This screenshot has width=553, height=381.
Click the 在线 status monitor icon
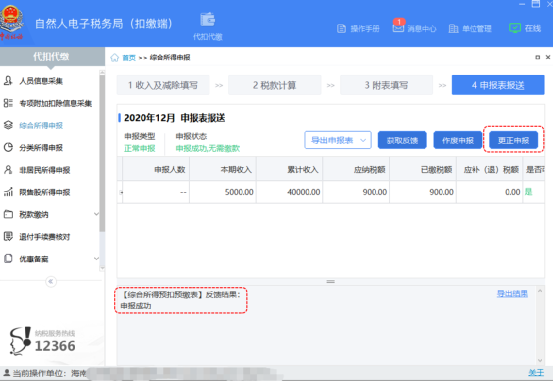(x=515, y=28)
